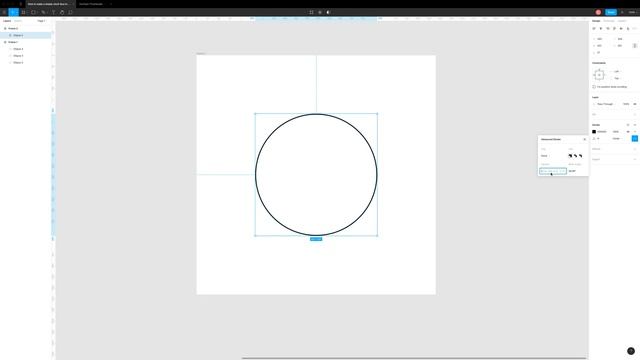Image resolution: width=640 pixels, height=360 pixels.
Task: Open the distribute spacing dropdown
Action: [635, 29]
